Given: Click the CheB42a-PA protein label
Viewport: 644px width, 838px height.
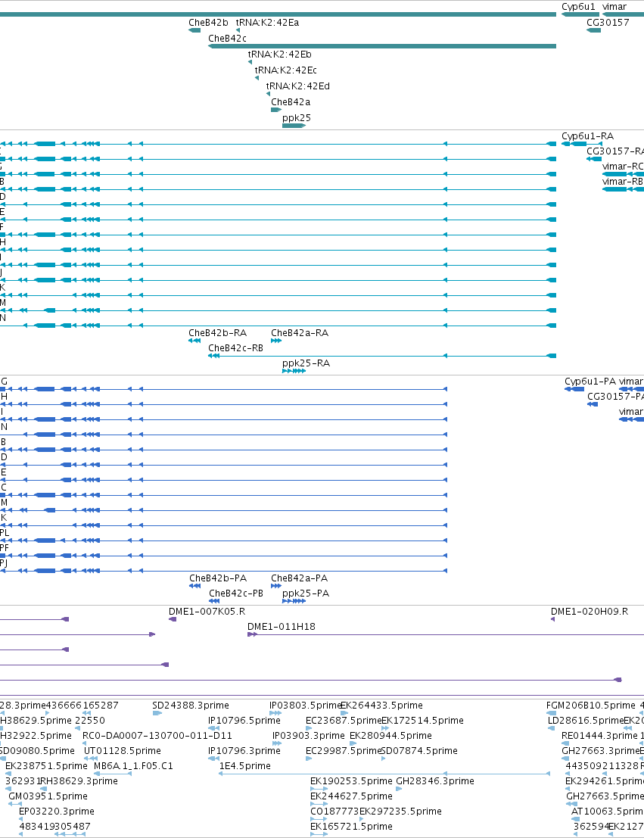Looking at the screenshot, I should 299,578.
